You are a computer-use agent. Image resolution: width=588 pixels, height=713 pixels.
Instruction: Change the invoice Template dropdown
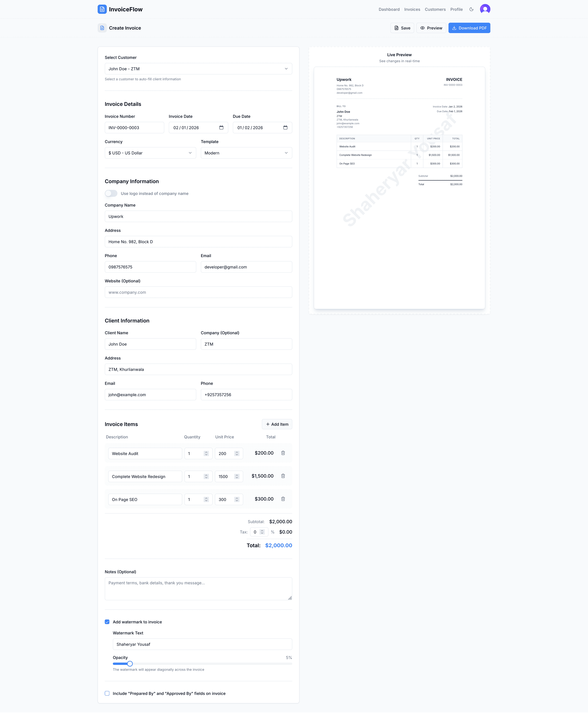246,153
